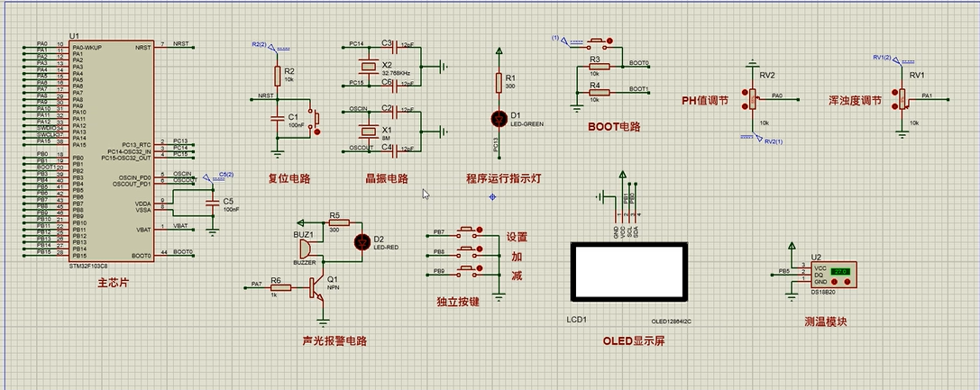Click the PH值调节 label
980x390 pixels.
[705, 101]
